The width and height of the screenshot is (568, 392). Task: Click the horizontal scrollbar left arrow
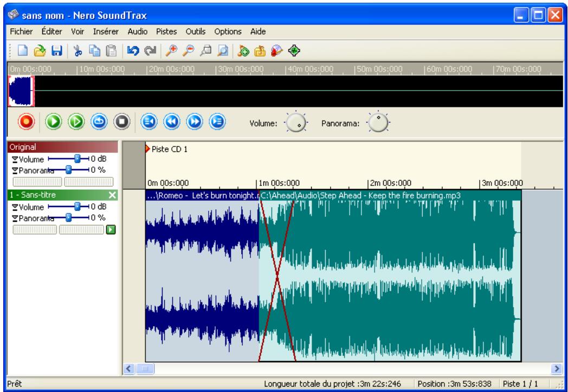128,369
